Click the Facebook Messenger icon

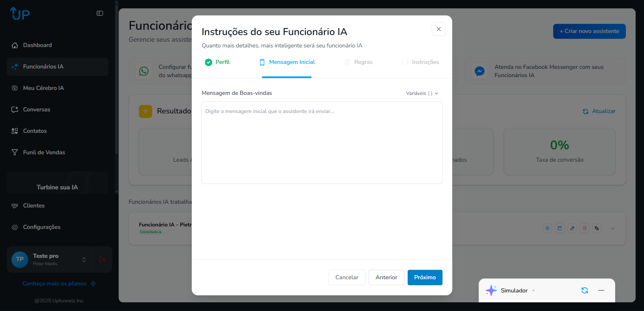click(x=479, y=71)
